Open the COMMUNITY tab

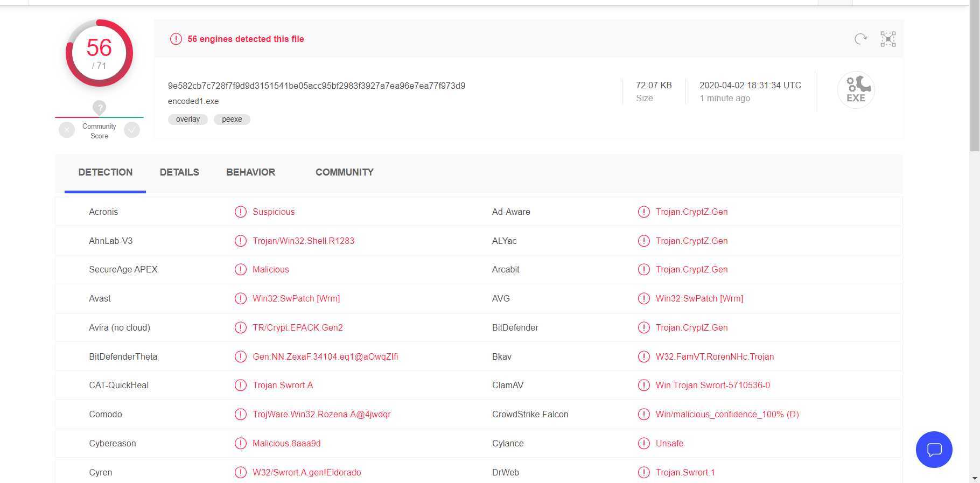pos(345,172)
